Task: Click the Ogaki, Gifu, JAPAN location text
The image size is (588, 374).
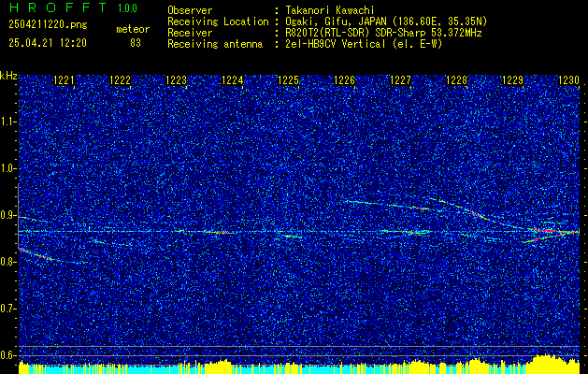Action: point(386,22)
